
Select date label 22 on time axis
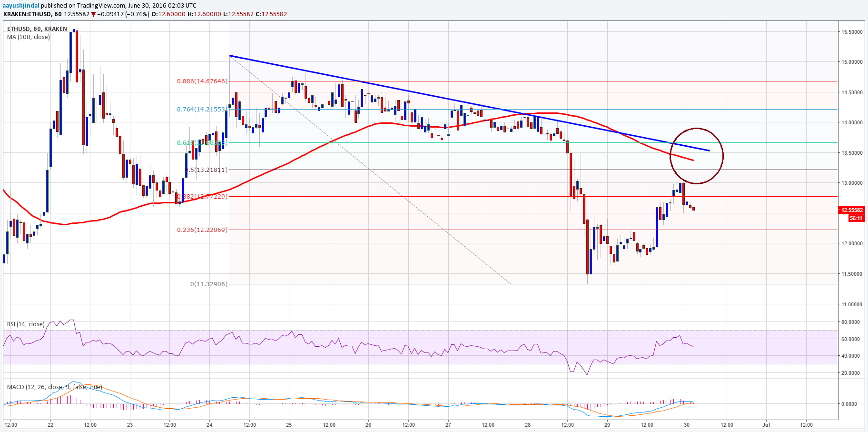pyautogui.click(x=50, y=425)
